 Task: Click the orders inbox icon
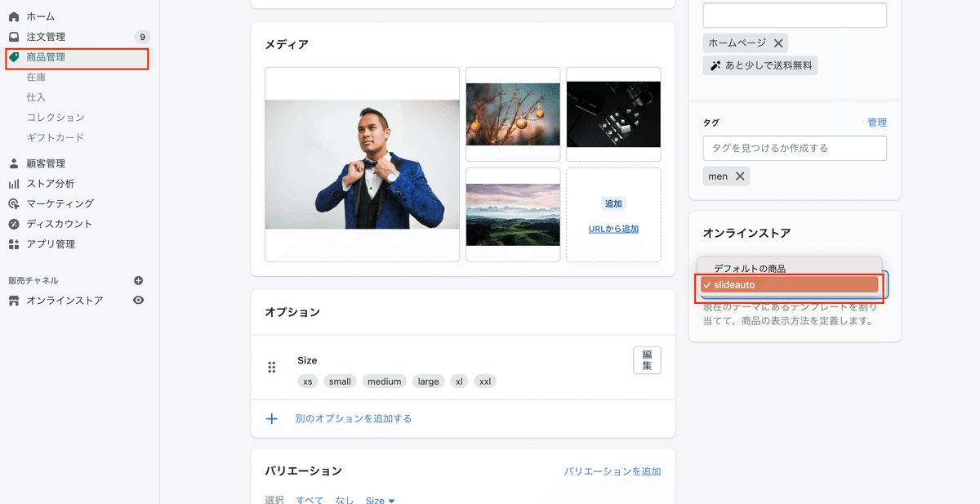(x=14, y=37)
